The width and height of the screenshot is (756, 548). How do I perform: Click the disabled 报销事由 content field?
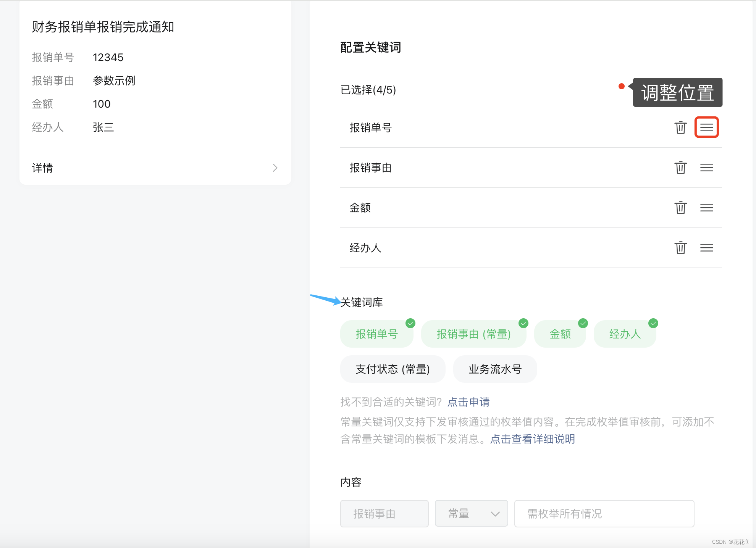pos(384,514)
